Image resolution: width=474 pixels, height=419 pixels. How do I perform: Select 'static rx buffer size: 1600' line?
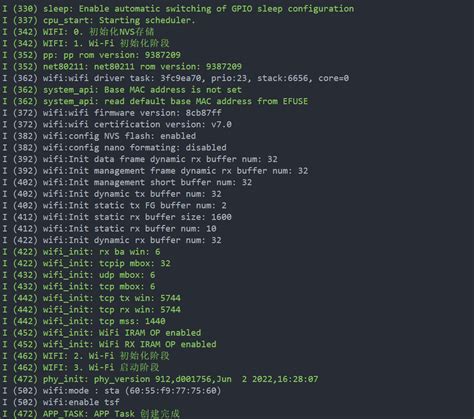[x=117, y=217]
